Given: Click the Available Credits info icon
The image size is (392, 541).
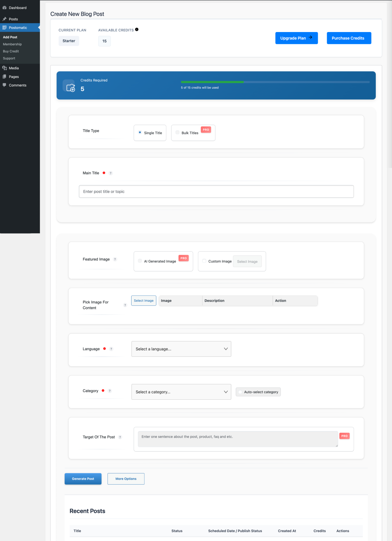Looking at the screenshot, I should pos(137,29).
